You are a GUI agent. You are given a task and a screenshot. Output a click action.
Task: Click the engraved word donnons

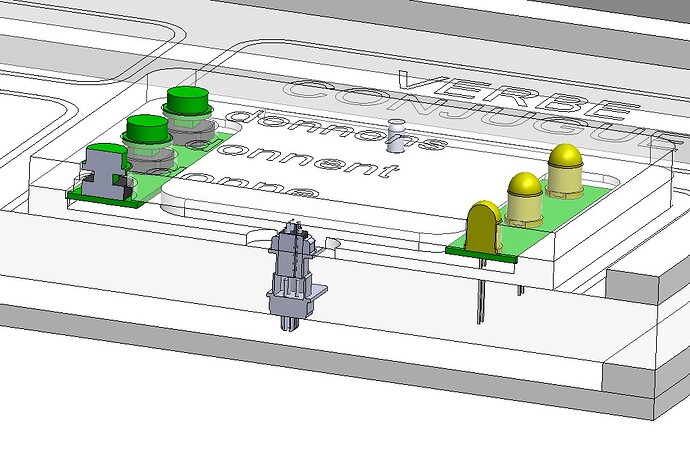[x=335, y=130]
